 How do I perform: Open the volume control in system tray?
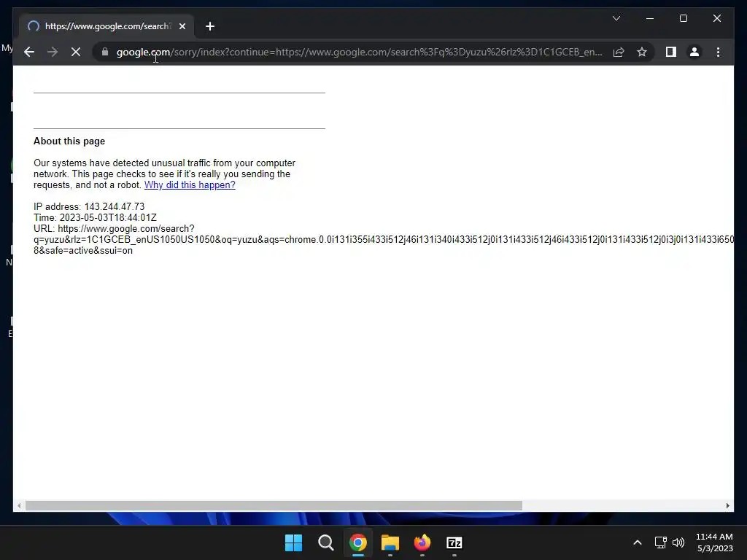pos(678,542)
